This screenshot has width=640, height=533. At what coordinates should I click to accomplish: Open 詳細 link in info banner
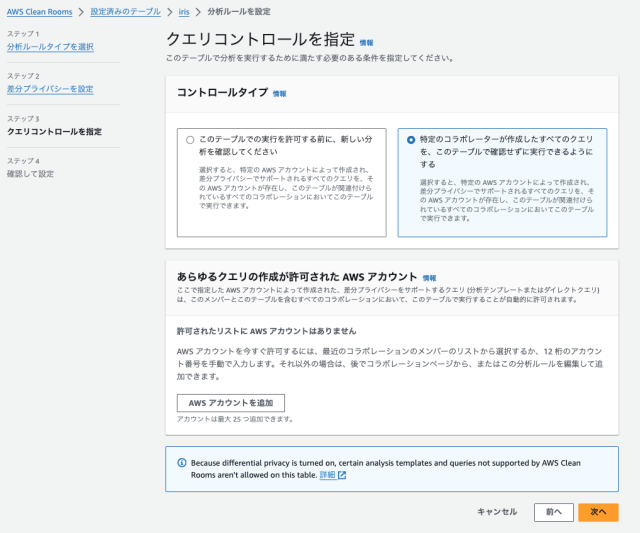pyautogui.click(x=327, y=475)
